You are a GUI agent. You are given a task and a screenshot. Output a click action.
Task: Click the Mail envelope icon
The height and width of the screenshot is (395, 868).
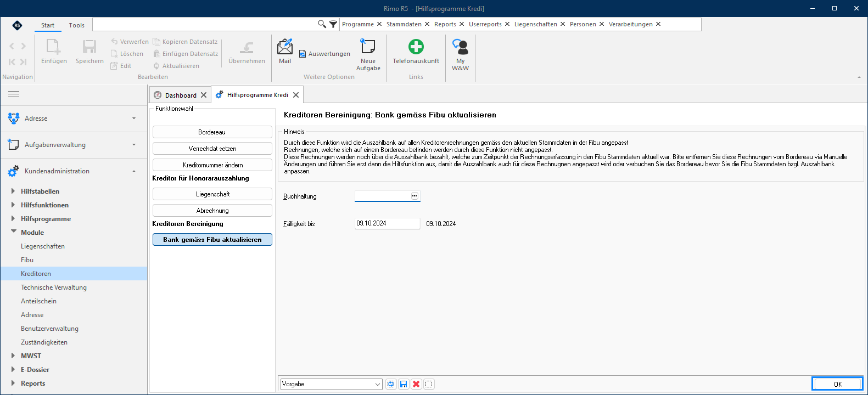tap(285, 47)
